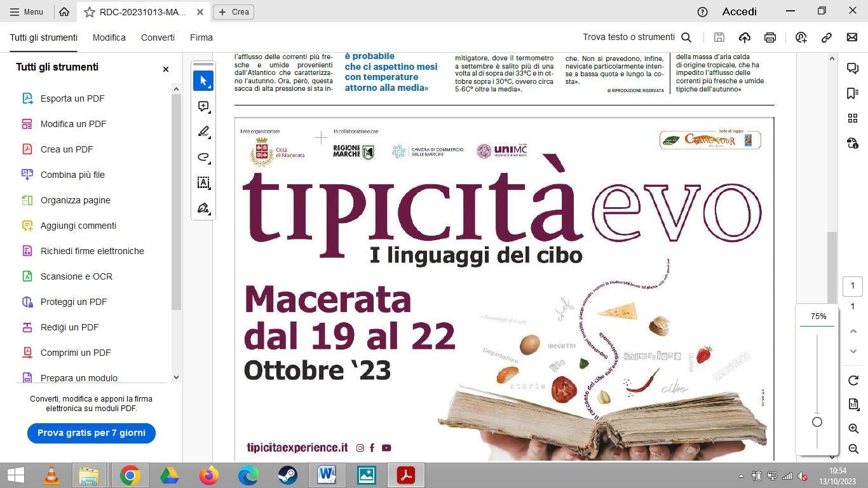
Task: Open VLC media player from taskbar
Action: tap(51, 475)
